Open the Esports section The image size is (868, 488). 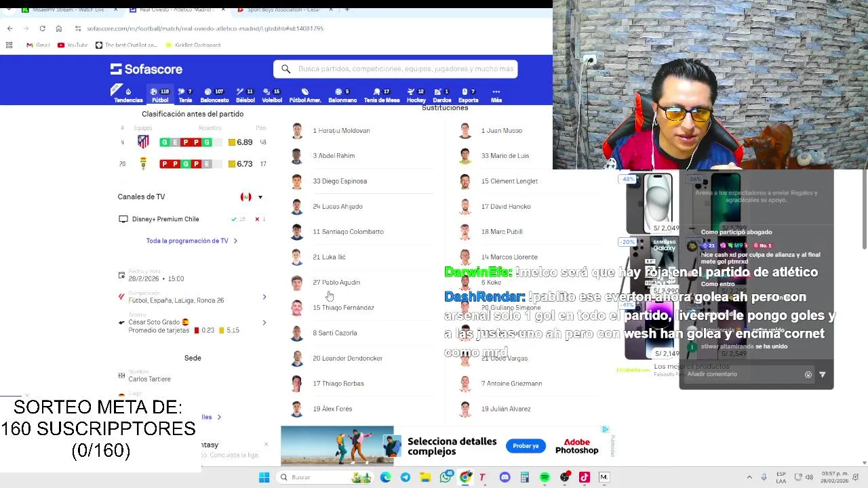468,95
